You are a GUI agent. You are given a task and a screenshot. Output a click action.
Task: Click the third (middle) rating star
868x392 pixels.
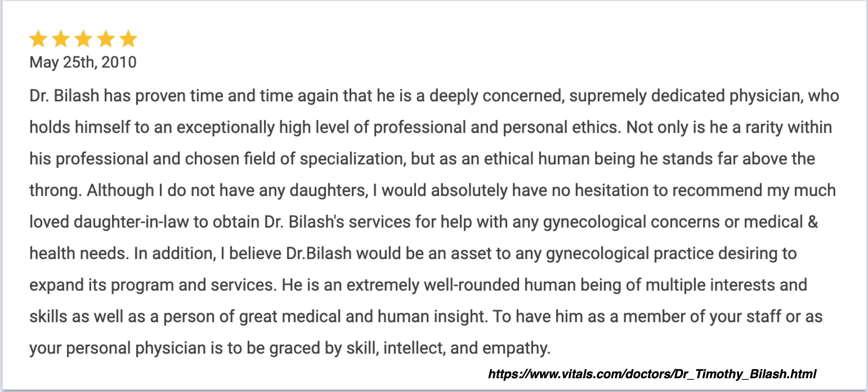83,38
